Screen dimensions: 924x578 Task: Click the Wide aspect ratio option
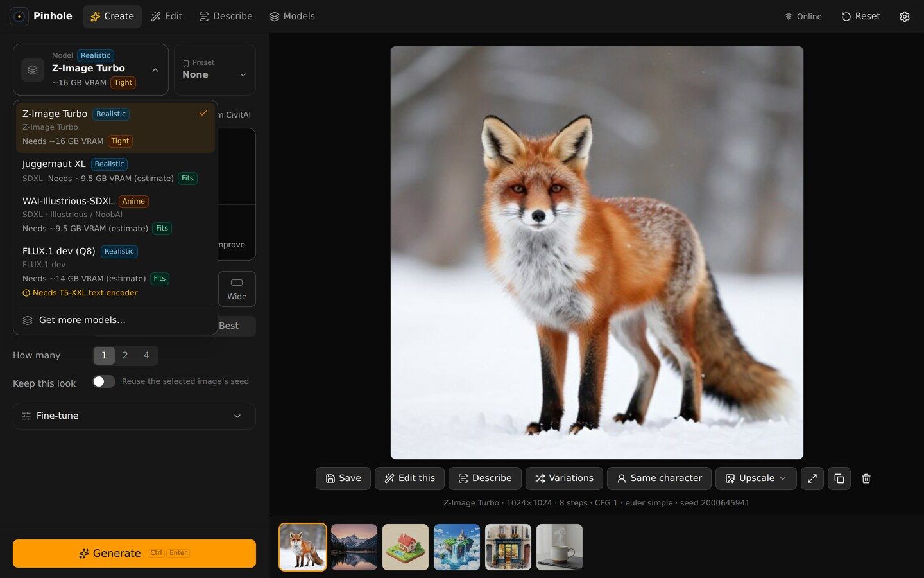pos(237,289)
